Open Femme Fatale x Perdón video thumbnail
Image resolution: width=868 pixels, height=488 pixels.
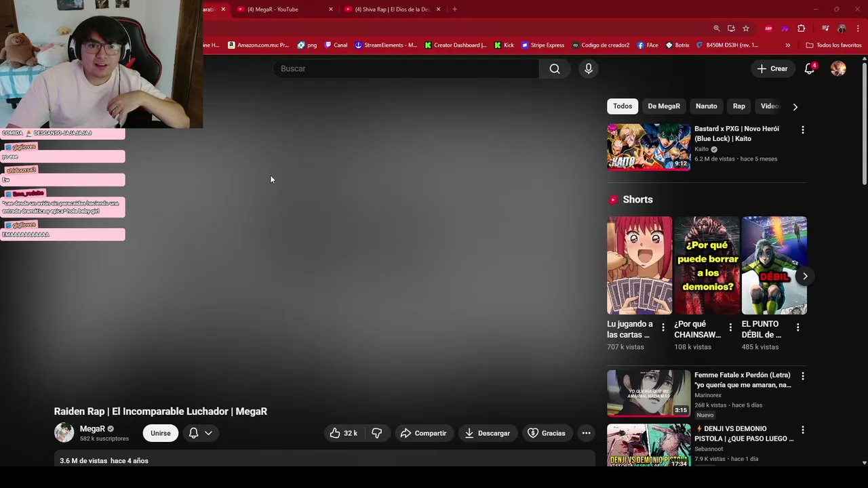pos(648,393)
